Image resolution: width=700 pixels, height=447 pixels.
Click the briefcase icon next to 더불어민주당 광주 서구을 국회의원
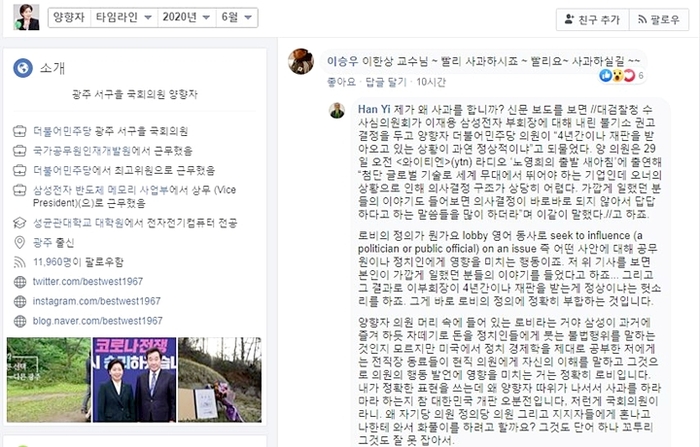point(20,131)
